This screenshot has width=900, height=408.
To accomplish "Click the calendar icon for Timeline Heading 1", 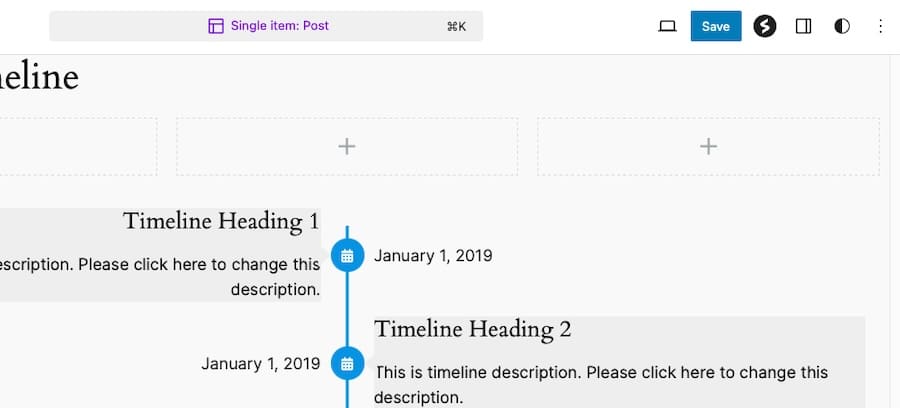I will [347, 256].
